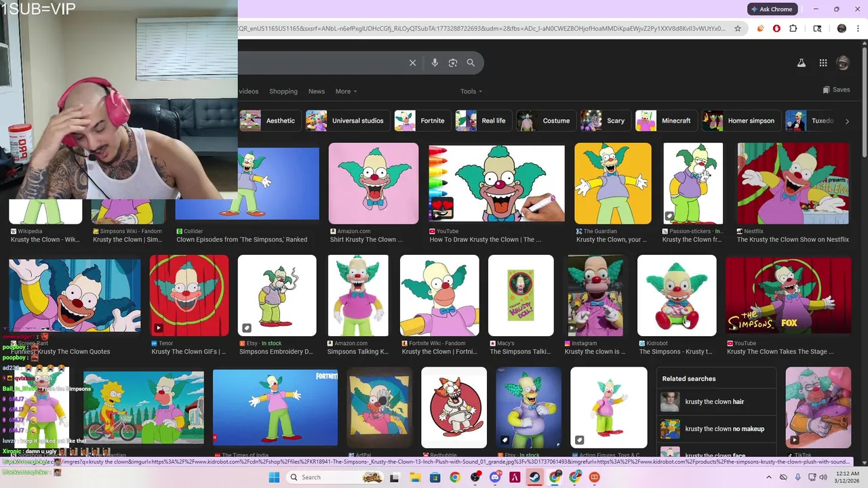The width and height of the screenshot is (868, 488).
Task: Open the Macy's Simpsons Talking doll image
Action: click(x=521, y=296)
